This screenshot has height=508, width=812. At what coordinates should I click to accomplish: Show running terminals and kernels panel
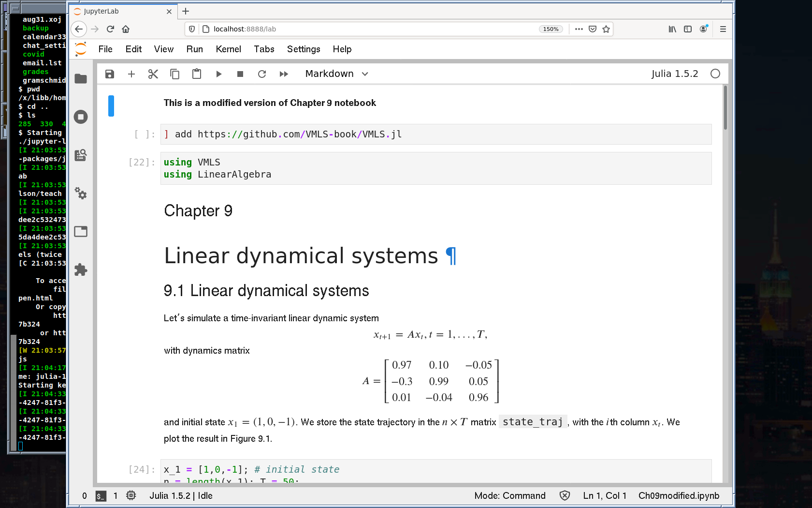pyautogui.click(x=81, y=117)
